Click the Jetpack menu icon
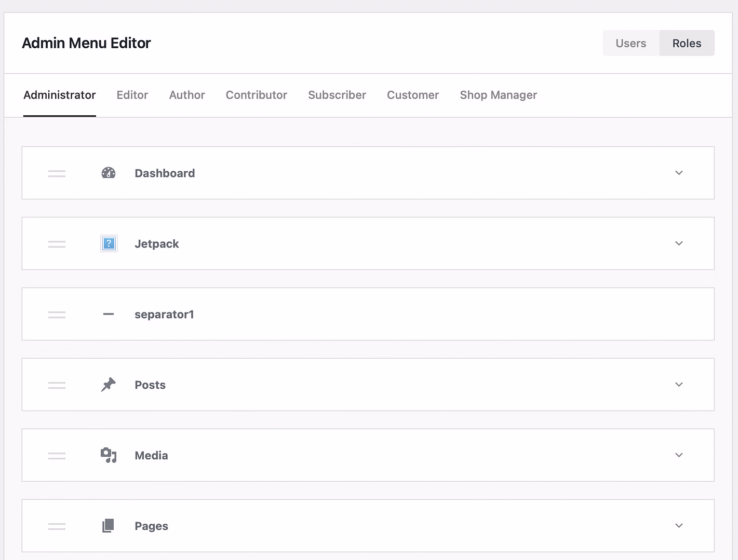This screenshot has height=560, width=738. point(109,243)
